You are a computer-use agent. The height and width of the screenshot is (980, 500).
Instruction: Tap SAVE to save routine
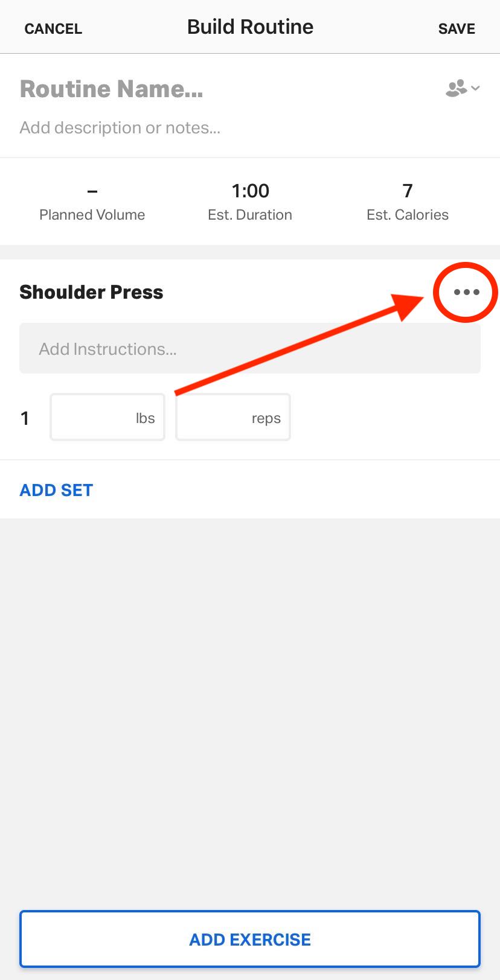457,28
